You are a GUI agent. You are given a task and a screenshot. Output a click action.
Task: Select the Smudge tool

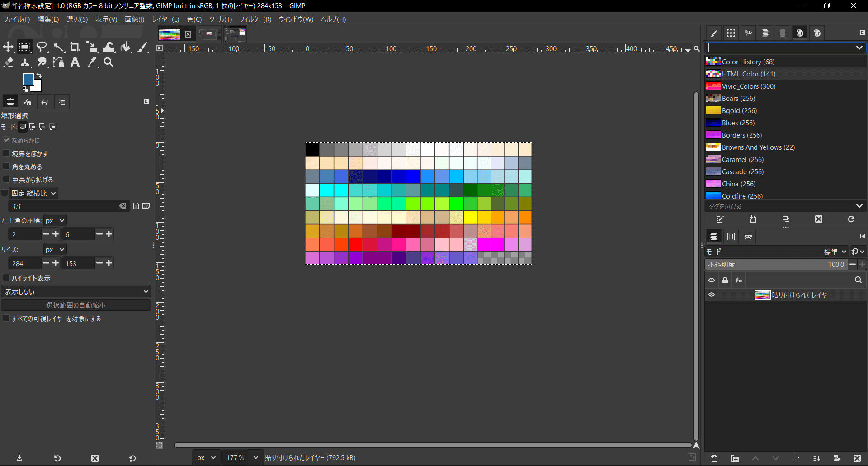tap(42, 62)
